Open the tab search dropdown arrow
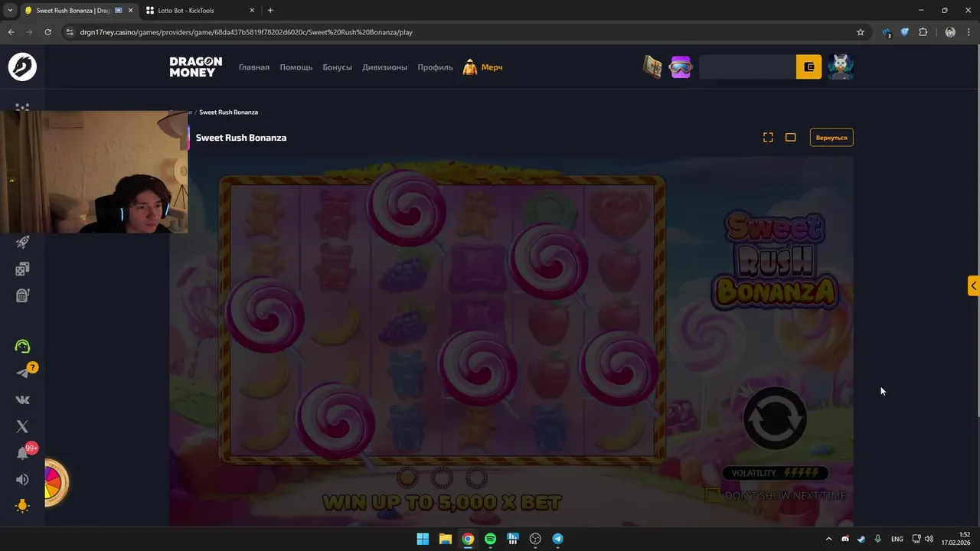This screenshot has height=551, width=980. click(x=9, y=11)
